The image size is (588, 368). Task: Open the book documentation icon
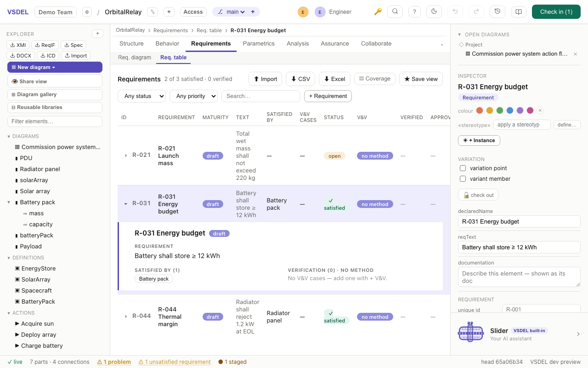tap(519, 12)
